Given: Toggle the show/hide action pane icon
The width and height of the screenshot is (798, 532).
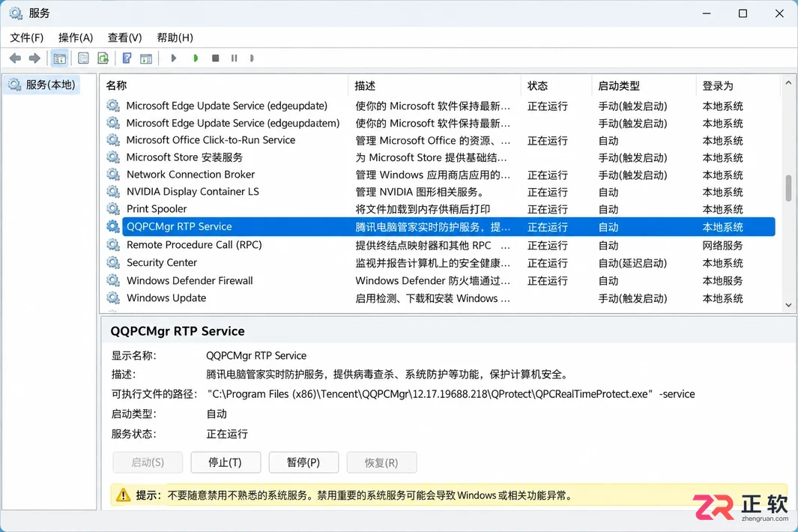Looking at the screenshot, I should (x=146, y=58).
